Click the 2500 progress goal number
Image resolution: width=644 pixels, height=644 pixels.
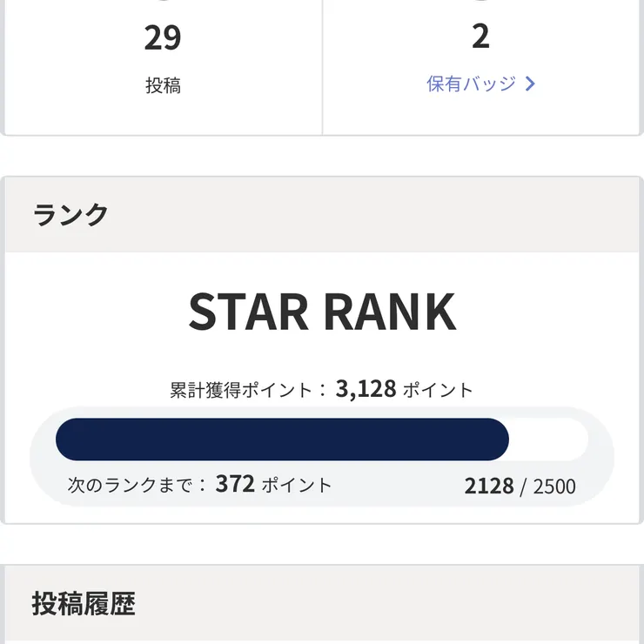pos(554,486)
